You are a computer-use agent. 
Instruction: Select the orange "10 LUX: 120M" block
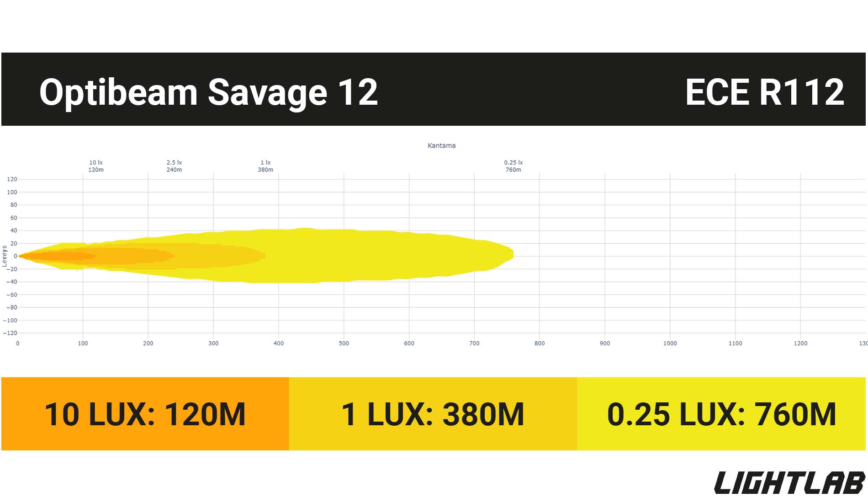[145, 414]
